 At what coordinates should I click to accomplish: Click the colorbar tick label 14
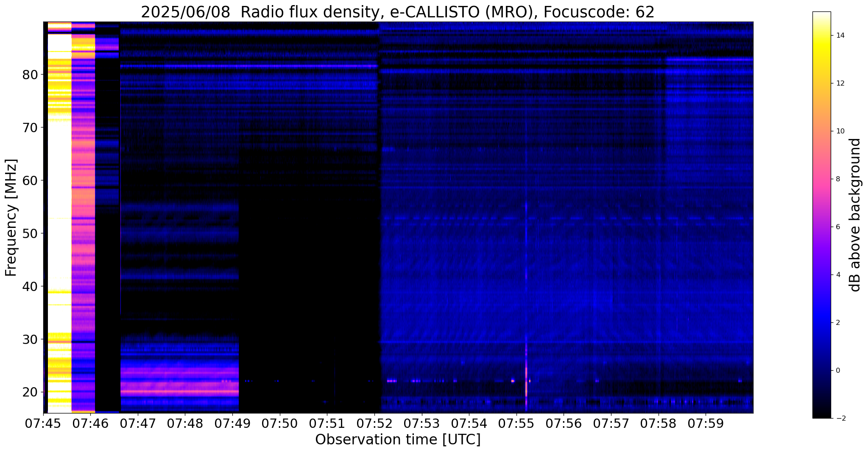tap(840, 36)
